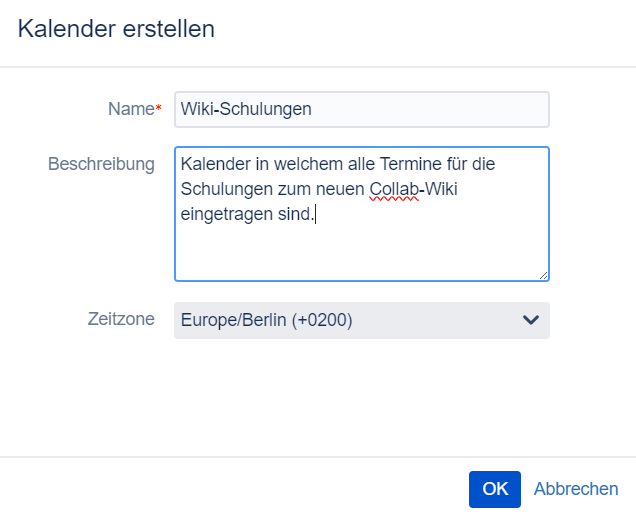Set cursor after 'sind.' in description

316,213
